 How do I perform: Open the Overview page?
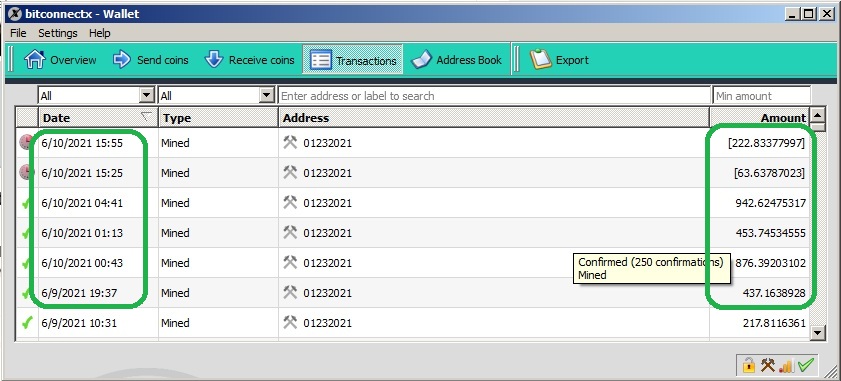(60, 60)
